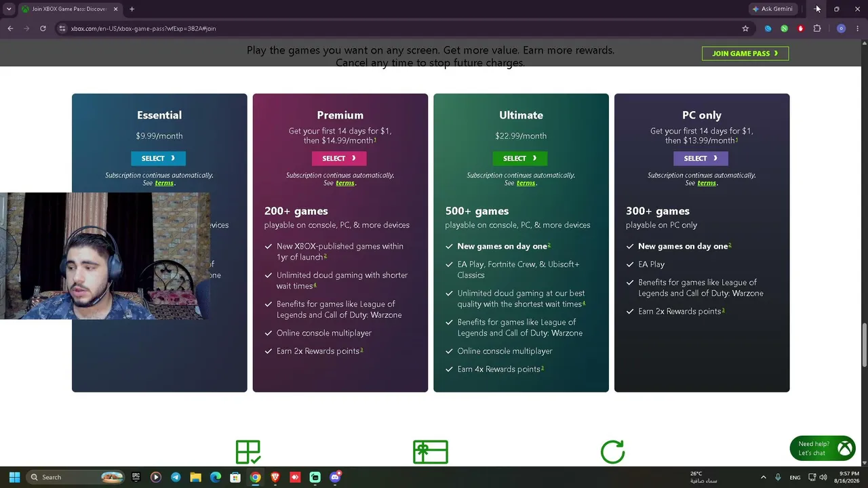Click 'EA Play' in PC only plan

click(651, 264)
